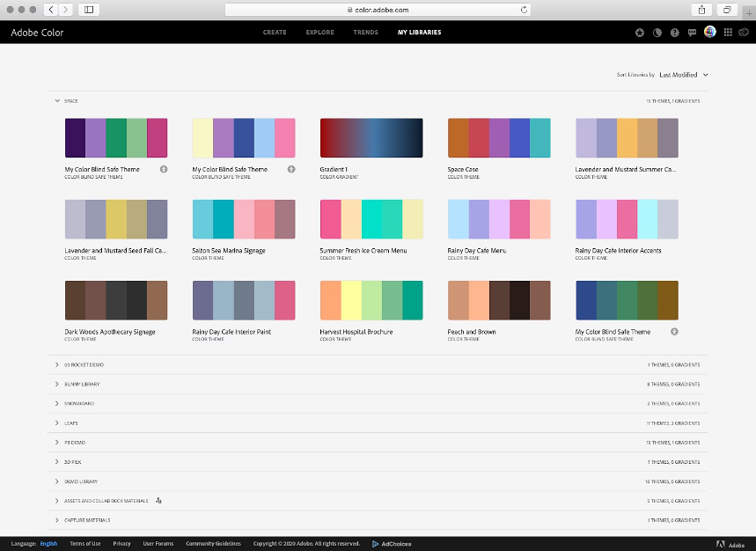Toggle the moon dark mode icon

point(657,33)
